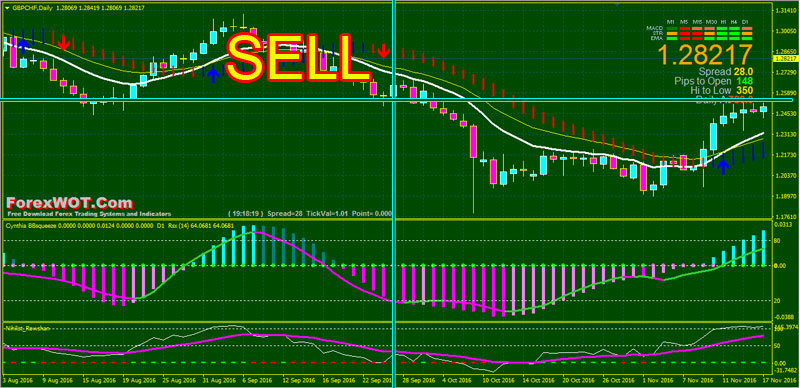The image size is (800, 388).
Task: Select the M15 timeframe label in signal panel
Action: tap(697, 22)
